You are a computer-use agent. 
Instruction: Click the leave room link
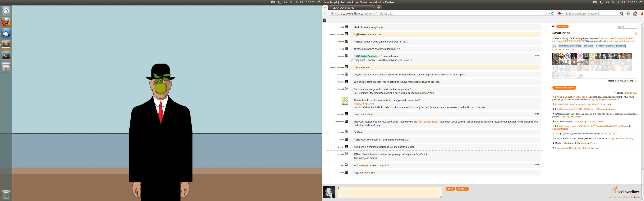pyautogui.click(x=555, y=50)
